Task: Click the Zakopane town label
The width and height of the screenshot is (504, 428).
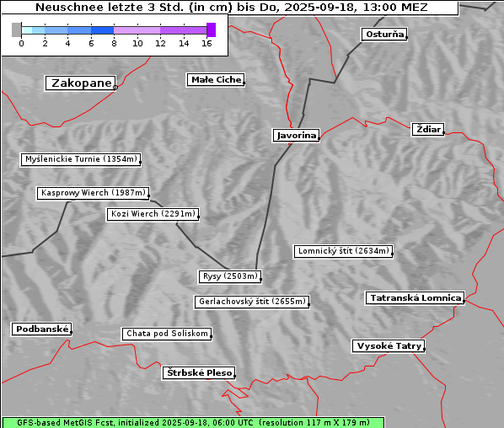Action: point(80,83)
